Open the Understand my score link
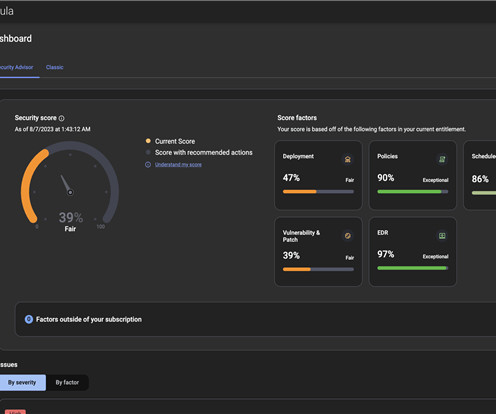 (178, 165)
